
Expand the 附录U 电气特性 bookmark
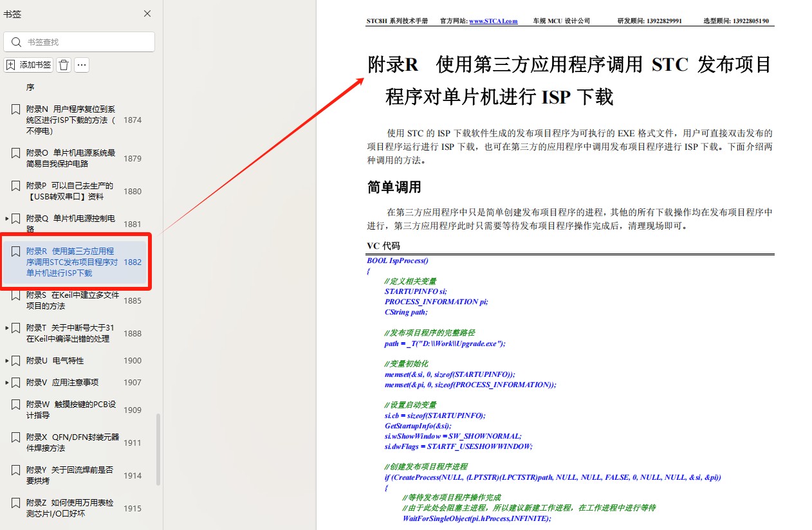[x=7, y=361]
